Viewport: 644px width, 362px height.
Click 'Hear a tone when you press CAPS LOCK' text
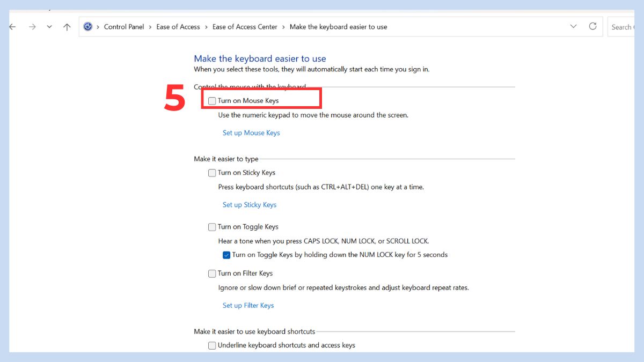pyautogui.click(x=324, y=241)
